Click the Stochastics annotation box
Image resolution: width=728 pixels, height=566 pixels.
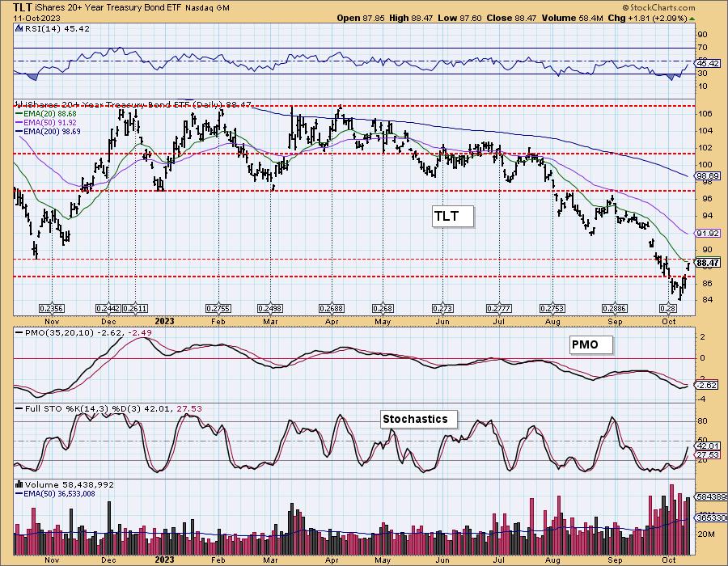[x=419, y=419]
